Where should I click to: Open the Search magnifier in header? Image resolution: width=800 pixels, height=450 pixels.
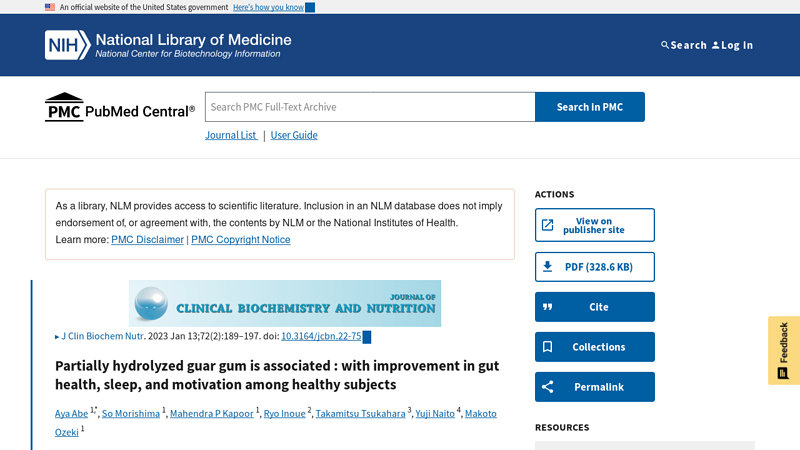[665, 45]
